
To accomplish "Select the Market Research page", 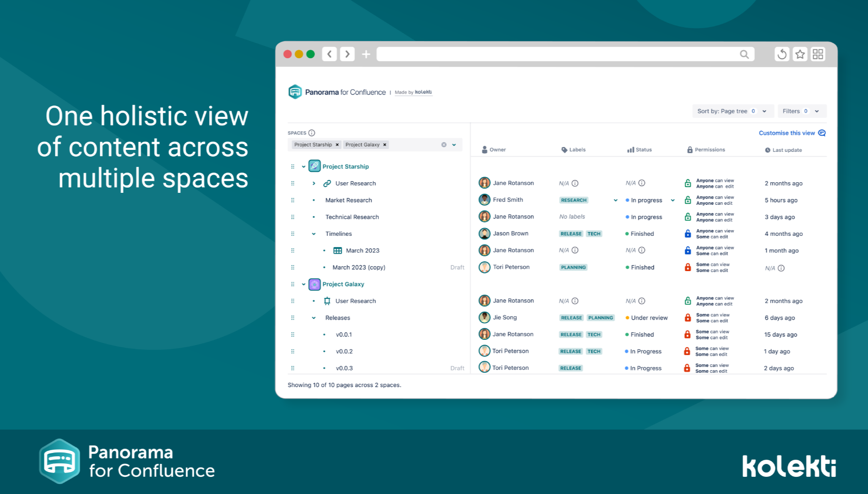I will click(348, 200).
